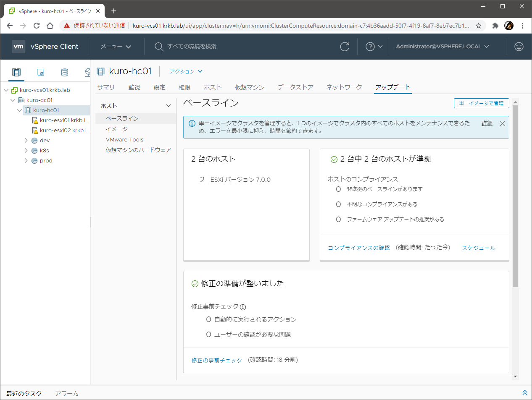The image size is (532, 400).
Task: Open the help question mark menu
Action: click(374, 47)
